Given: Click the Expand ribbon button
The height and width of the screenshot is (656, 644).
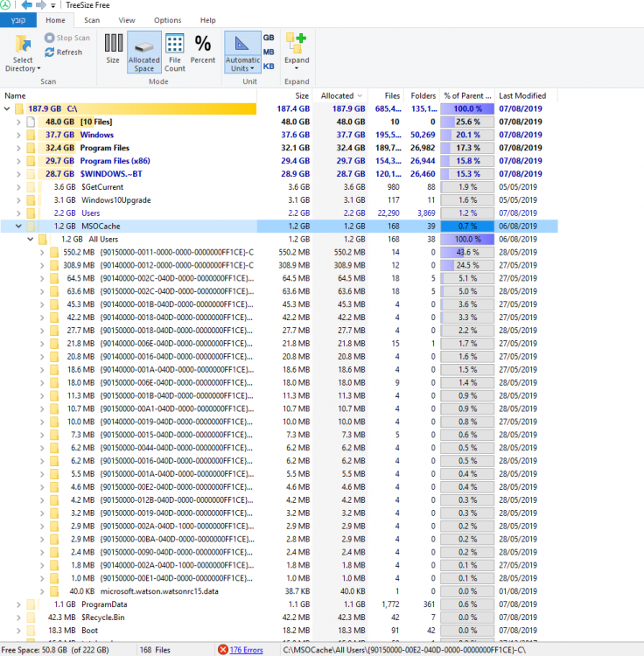Looking at the screenshot, I should [297, 52].
